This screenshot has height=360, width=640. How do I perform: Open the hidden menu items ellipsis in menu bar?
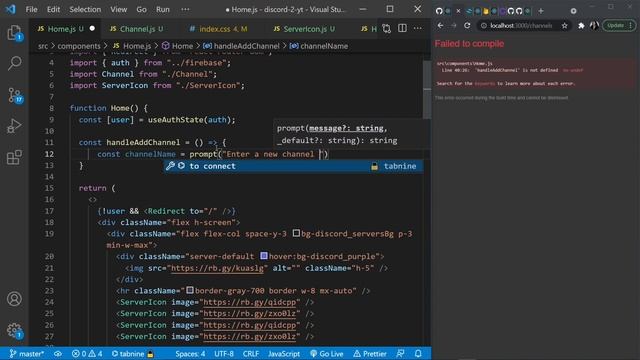click(x=185, y=9)
